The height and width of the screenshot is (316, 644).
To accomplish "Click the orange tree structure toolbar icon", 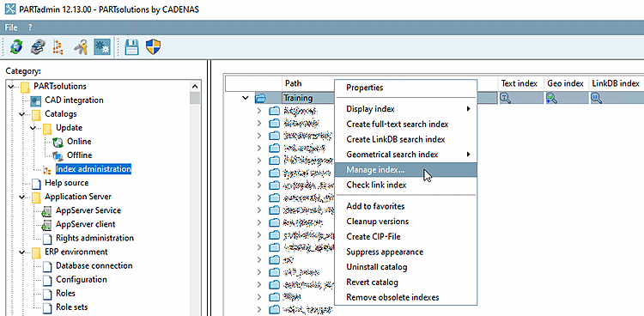I will pos(58,47).
